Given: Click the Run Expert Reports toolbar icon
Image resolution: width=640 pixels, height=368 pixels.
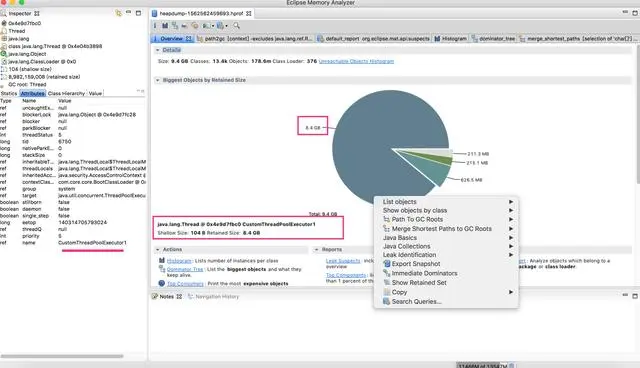Looking at the screenshot, I should click(x=206, y=26).
